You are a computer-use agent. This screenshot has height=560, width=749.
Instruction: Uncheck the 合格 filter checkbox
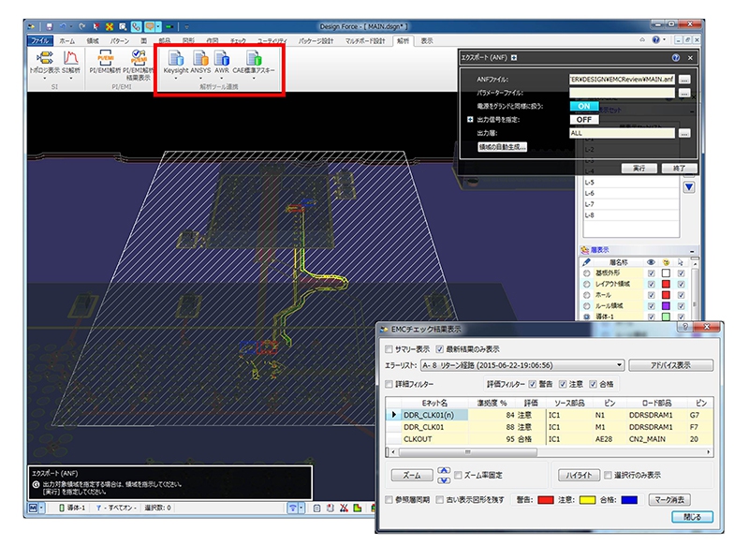tap(593, 384)
